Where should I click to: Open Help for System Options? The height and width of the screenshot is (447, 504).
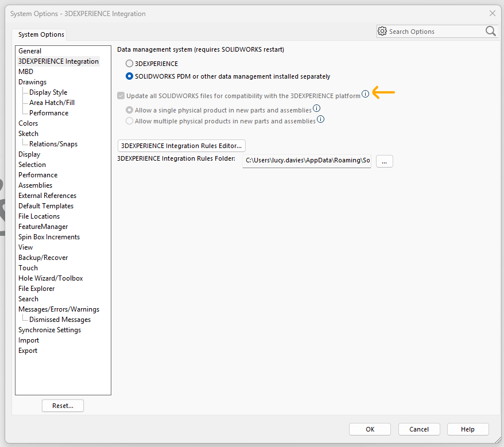pyautogui.click(x=468, y=429)
